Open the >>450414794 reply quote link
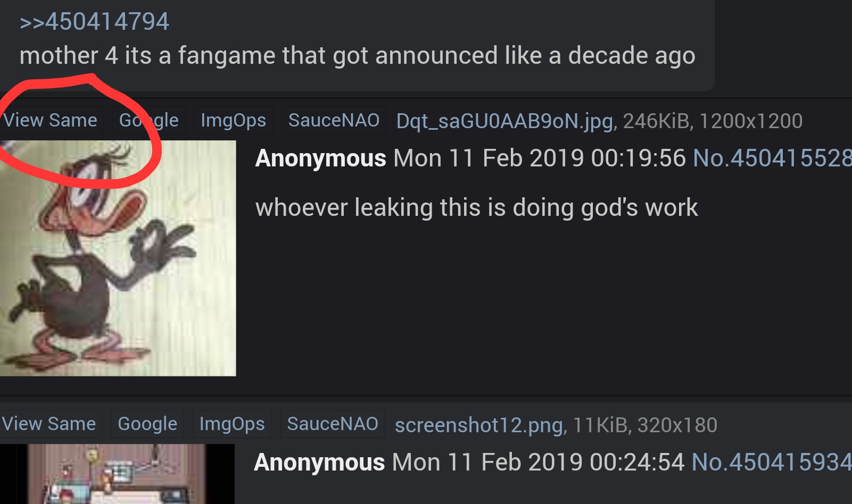The width and height of the screenshot is (852, 504). coord(94,22)
